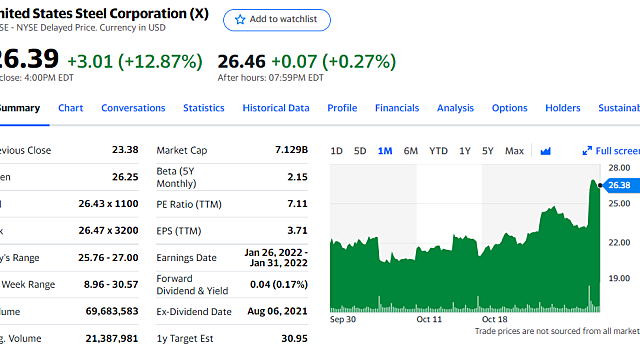
Task: Click the Full screen expand arrows icon
Action: pyautogui.click(x=587, y=151)
